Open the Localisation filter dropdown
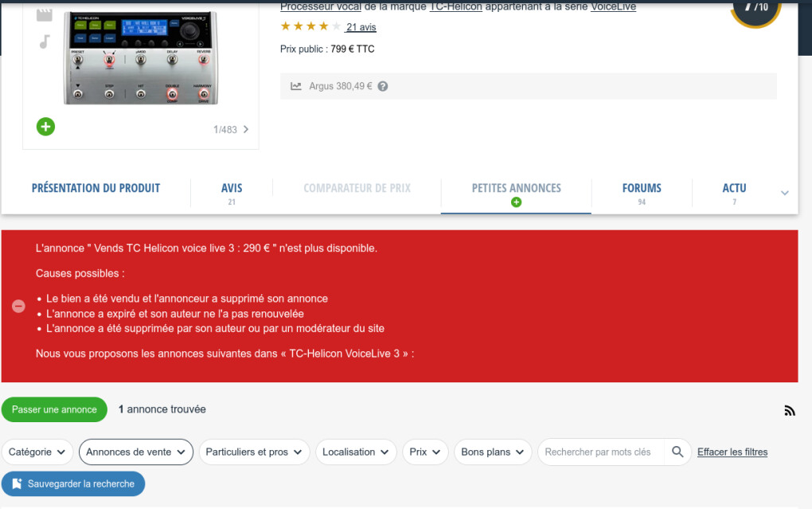 coord(356,452)
